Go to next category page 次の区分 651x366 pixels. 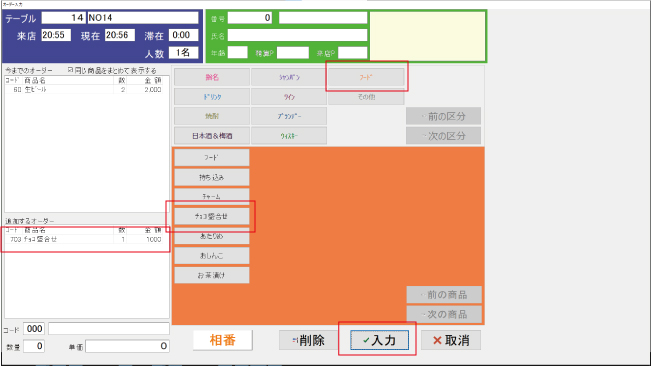443,136
